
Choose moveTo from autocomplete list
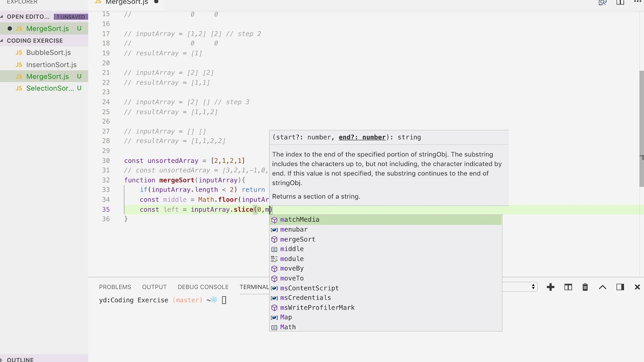[385, 279]
